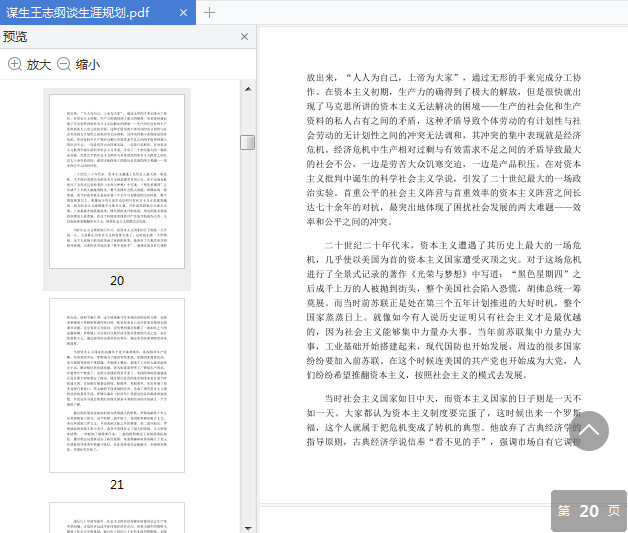Close the 预览 preview panel
The height and width of the screenshot is (533, 628).
[244, 36]
